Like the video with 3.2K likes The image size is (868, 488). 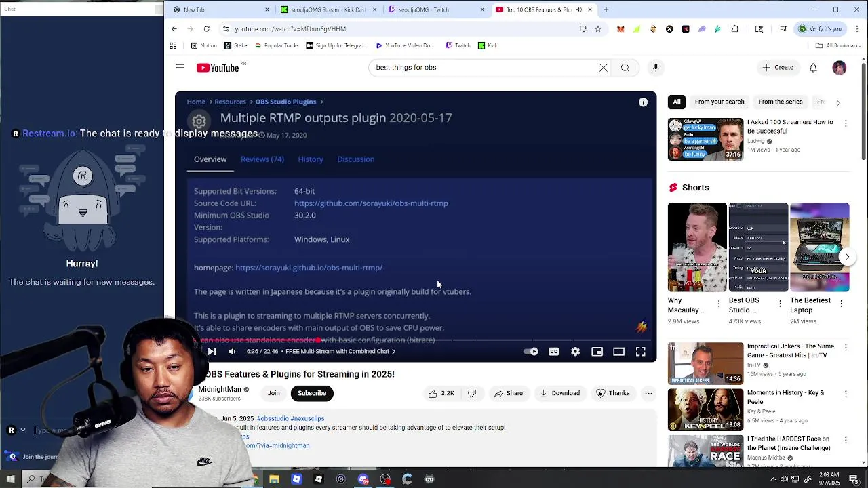click(440, 393)
